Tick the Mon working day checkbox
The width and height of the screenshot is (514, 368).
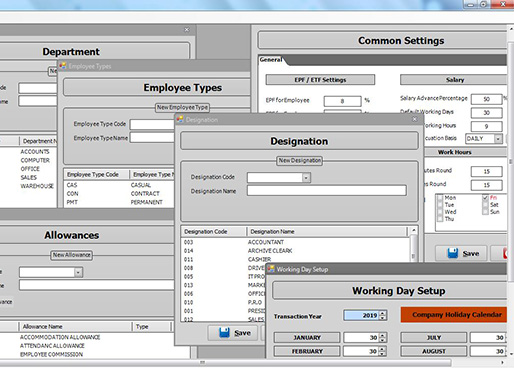pyautogui.click(x=440, y=198)
